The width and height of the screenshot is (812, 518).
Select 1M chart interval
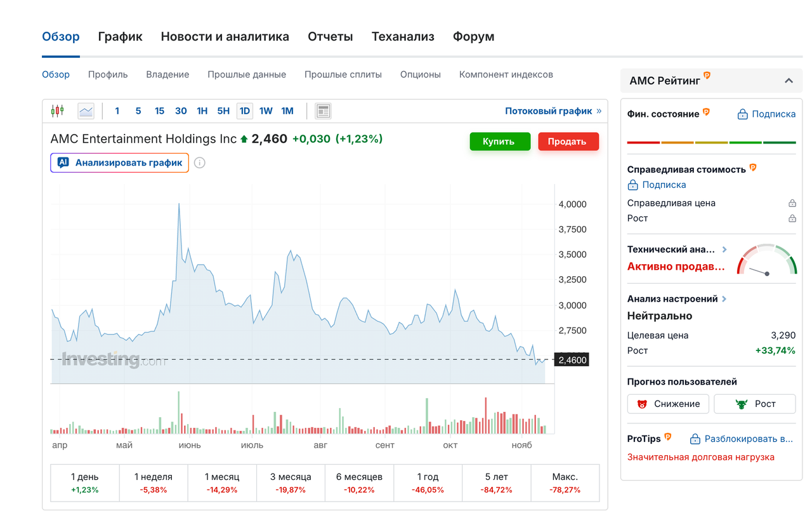point(287,111)
